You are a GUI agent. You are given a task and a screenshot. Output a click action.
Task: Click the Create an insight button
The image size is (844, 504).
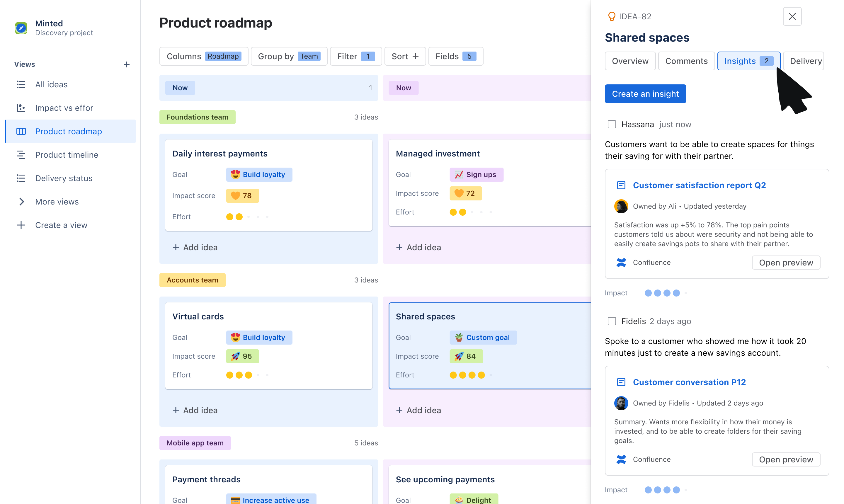pos(645,93)
